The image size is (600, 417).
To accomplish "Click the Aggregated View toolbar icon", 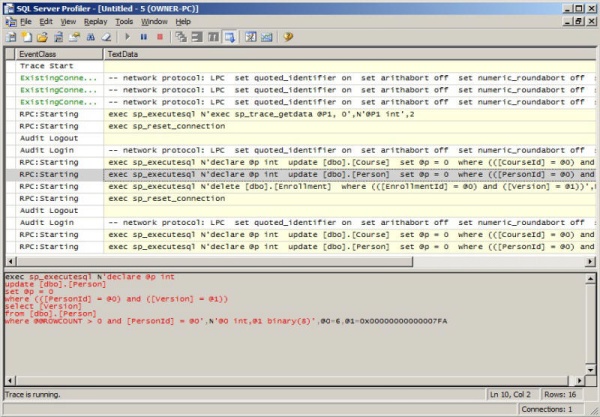I will click(x=213, y=37).
